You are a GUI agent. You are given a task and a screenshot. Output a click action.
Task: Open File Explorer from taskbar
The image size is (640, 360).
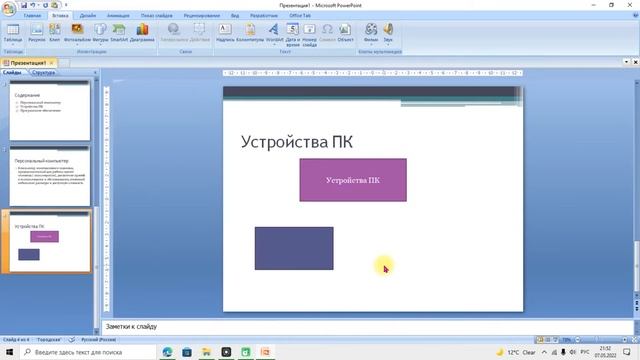(206, 352)
